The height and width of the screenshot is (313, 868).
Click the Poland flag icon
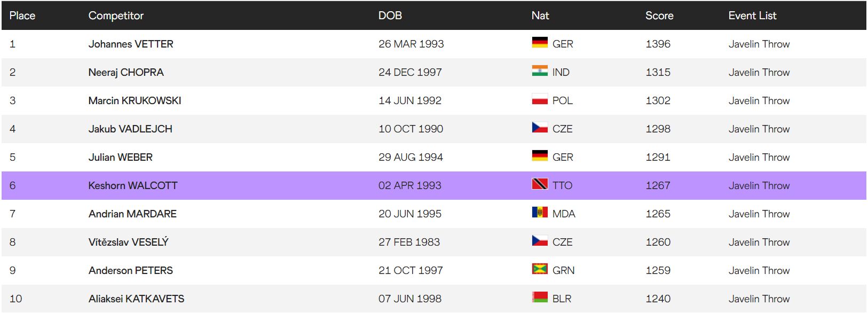pyautogui.click(x=540, y=99)
